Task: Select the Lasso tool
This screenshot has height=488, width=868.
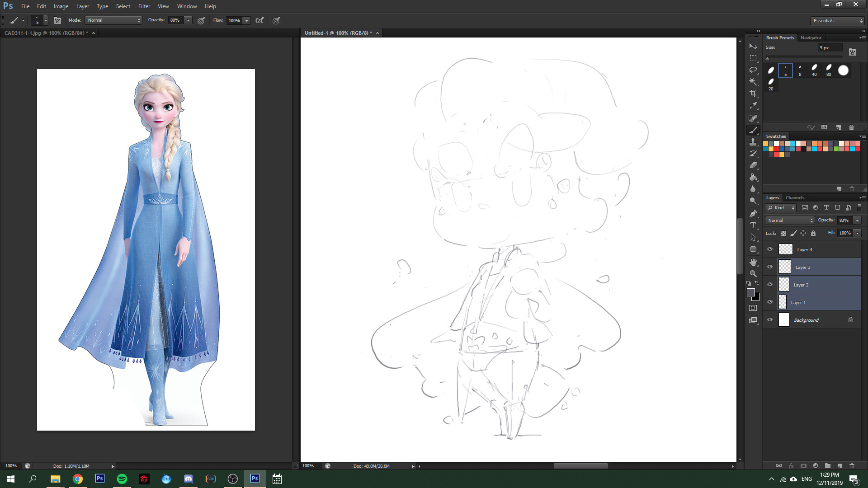Action: (x=753, y=70)
